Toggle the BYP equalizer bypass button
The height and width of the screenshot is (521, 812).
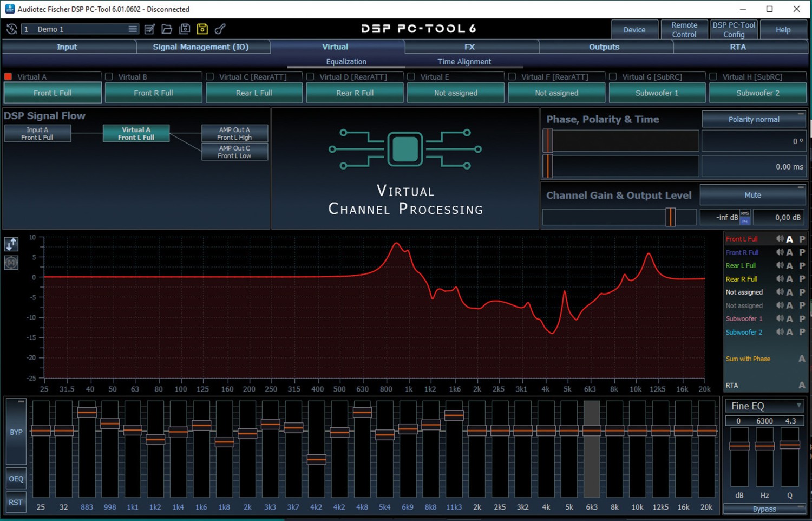click(x=16, y=432)
